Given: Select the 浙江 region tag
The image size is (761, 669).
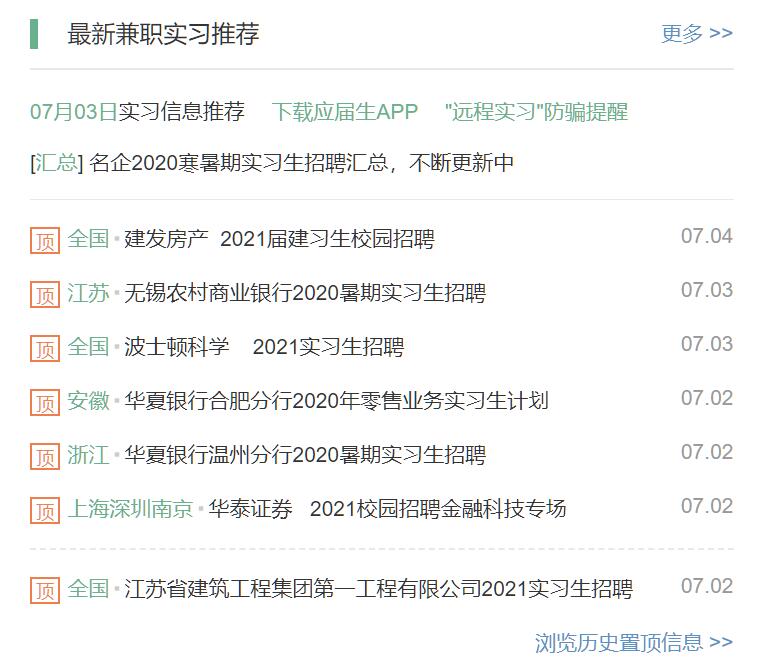Looking at the screenshot, I should click(88, 455).
